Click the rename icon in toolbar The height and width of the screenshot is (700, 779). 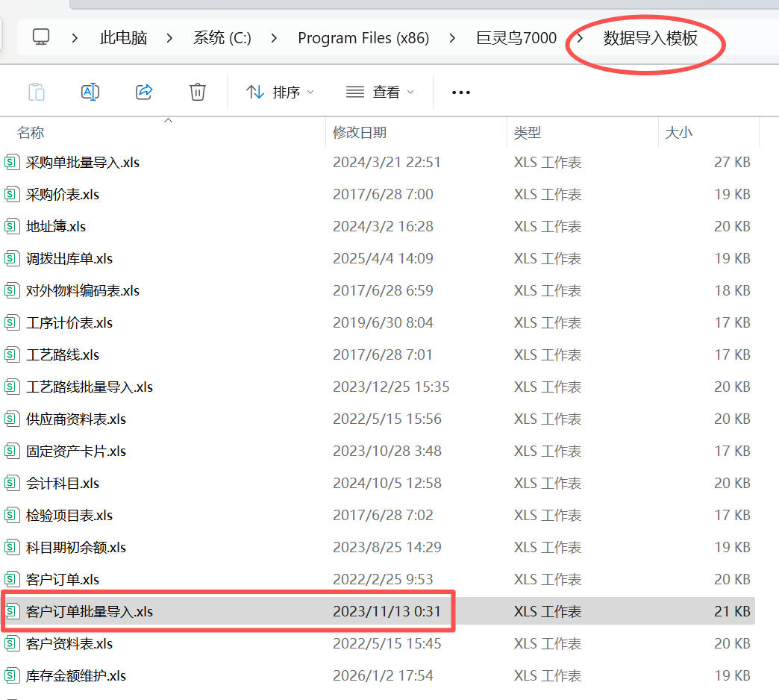click(x=90, y=92)
